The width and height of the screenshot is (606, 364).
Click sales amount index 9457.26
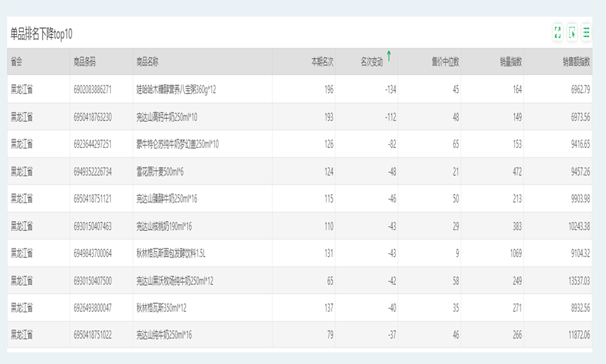pos(581,171)
